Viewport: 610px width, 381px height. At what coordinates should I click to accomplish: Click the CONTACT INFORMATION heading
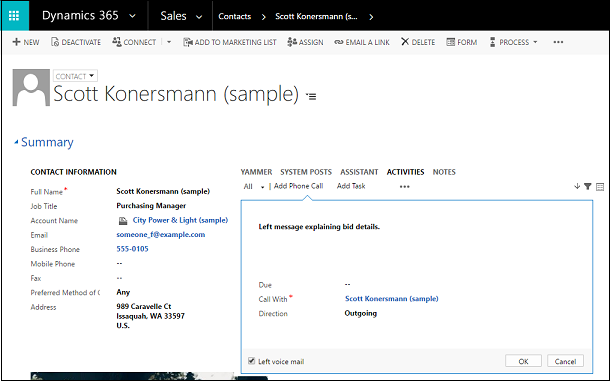[x=74, y=172]
